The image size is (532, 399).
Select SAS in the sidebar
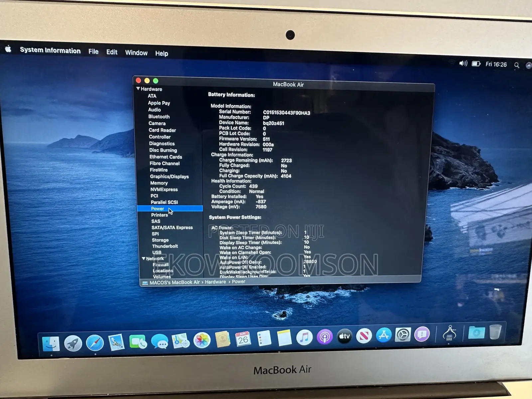pyautogui.click(x=156, y=221)
